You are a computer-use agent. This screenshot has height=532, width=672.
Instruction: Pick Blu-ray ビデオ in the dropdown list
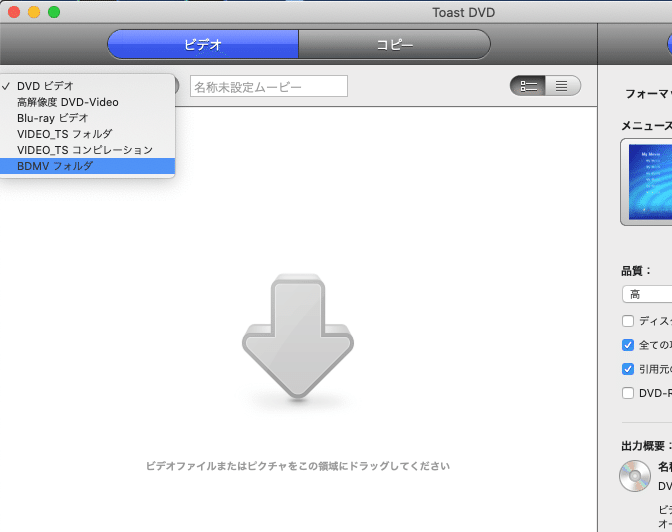pos(87,118)
